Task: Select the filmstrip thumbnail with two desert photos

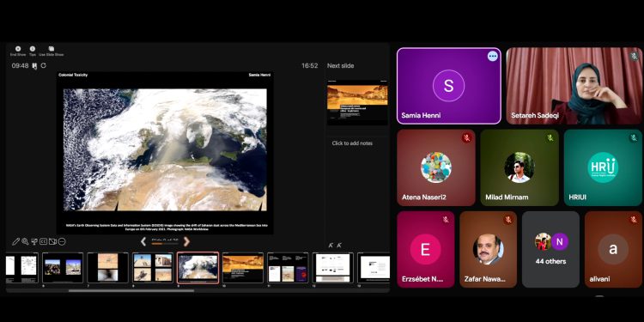Action: tap(63, 268)
